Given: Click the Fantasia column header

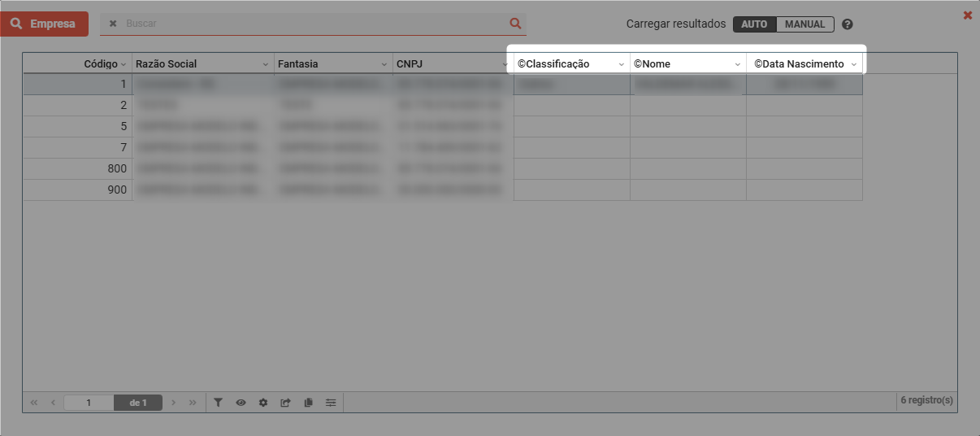Looking at the screenshot, I should pos(325,64).
